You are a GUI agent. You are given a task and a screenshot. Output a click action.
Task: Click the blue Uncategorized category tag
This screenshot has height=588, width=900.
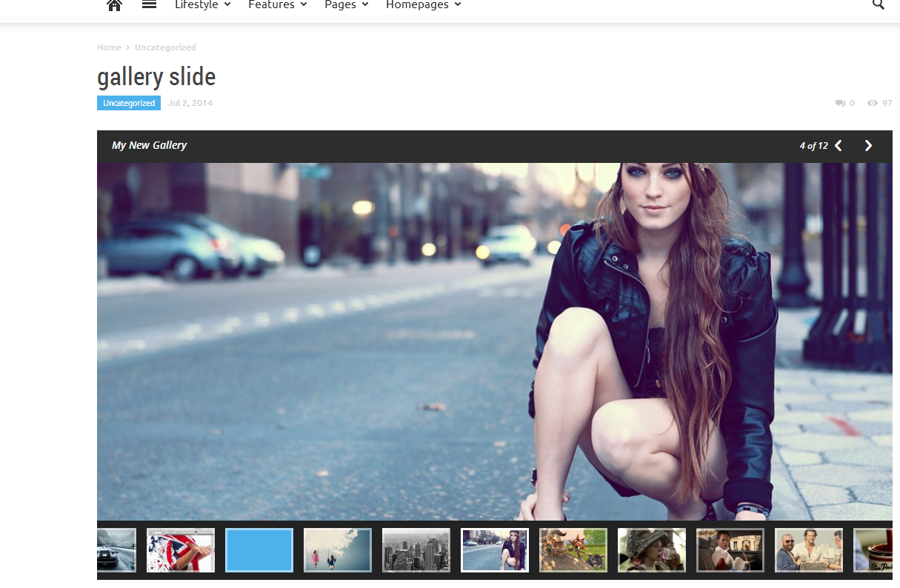(x=129, y=103)
